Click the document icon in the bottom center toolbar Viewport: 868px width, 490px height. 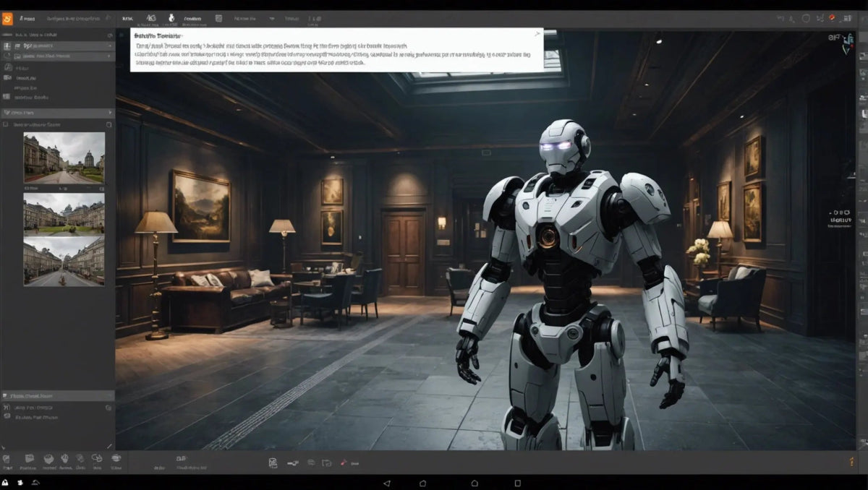pyautogui.click(x=273, y=463)
